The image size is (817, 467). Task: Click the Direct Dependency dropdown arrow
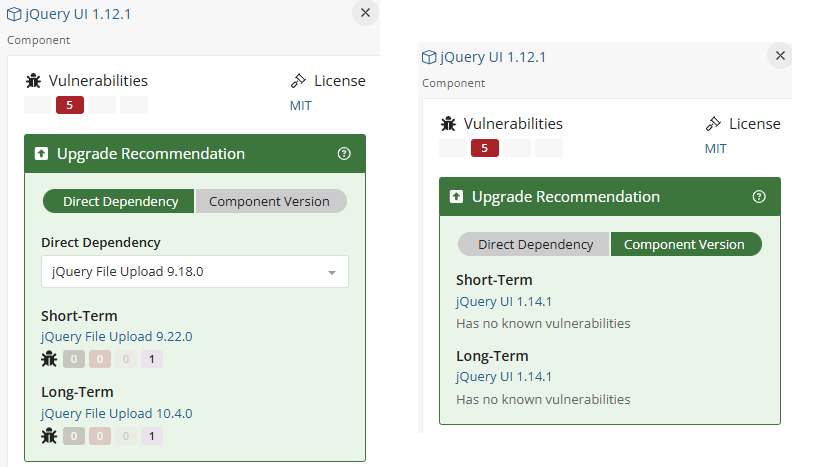332,273
